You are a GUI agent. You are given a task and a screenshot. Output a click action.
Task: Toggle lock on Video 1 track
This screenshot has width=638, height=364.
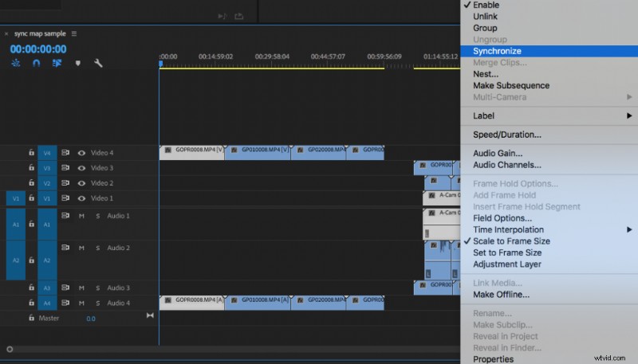click(31, 198)
